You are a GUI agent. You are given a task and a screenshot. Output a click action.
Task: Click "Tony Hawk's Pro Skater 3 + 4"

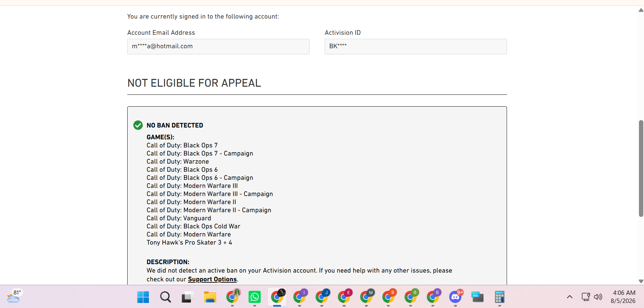(x=189, y=243)
